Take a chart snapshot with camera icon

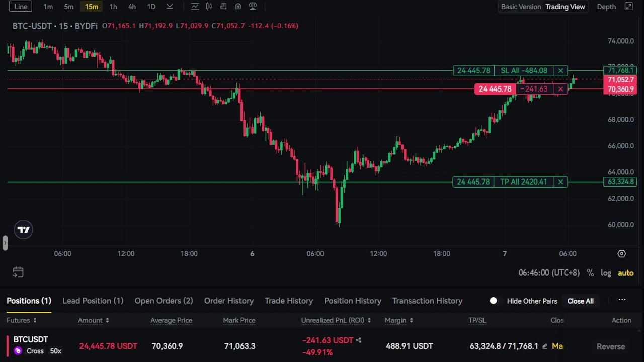(x=238, y=7)
